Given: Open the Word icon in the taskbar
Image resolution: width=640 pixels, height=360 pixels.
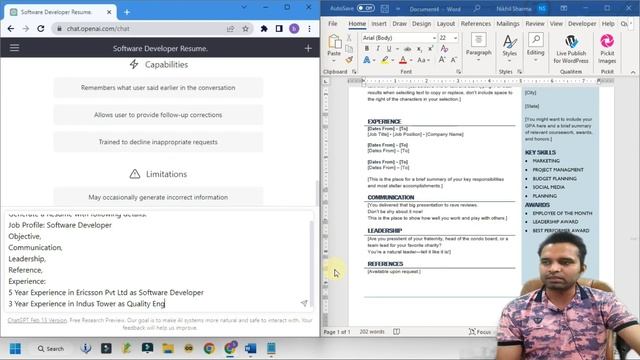Looking at the screenshot, I should pyautogui.click(x=250, y=348).
